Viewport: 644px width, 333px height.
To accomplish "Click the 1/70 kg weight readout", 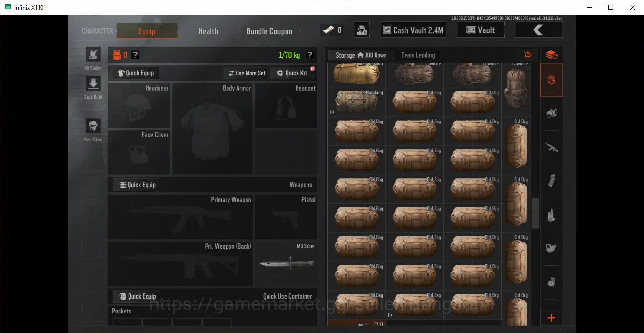I will pyautogui.click(x=289, y=55).
